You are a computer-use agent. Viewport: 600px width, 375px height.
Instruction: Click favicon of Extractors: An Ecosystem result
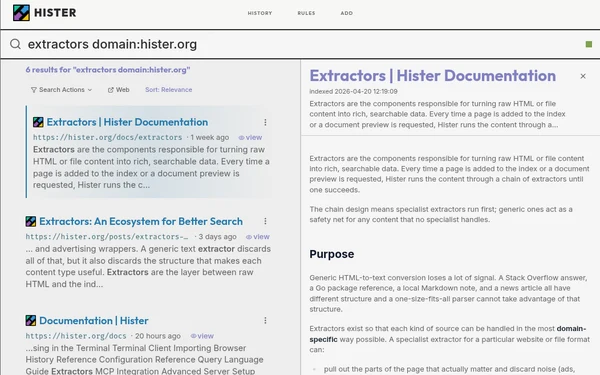point(31,221)
